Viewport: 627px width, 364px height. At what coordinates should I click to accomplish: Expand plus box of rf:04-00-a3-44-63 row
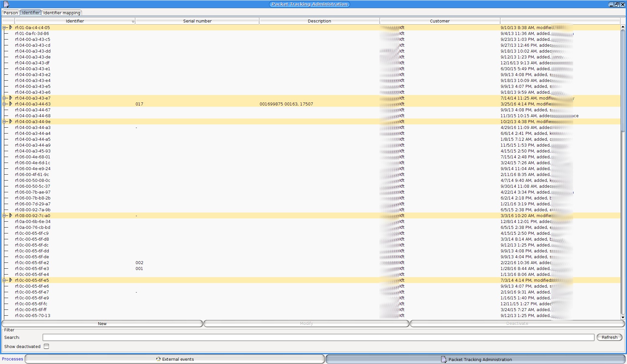(4, 104)
